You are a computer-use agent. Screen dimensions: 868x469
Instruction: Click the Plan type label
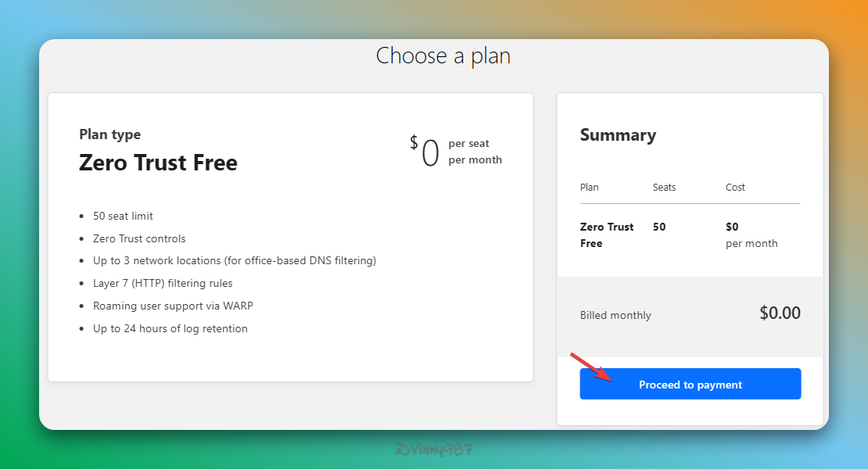click(110, 134)
